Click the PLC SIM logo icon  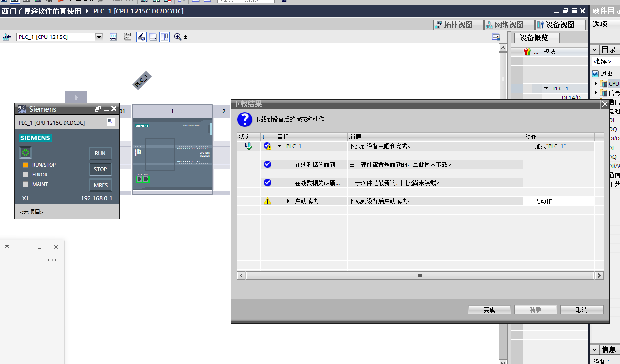(x=21, y=109)
